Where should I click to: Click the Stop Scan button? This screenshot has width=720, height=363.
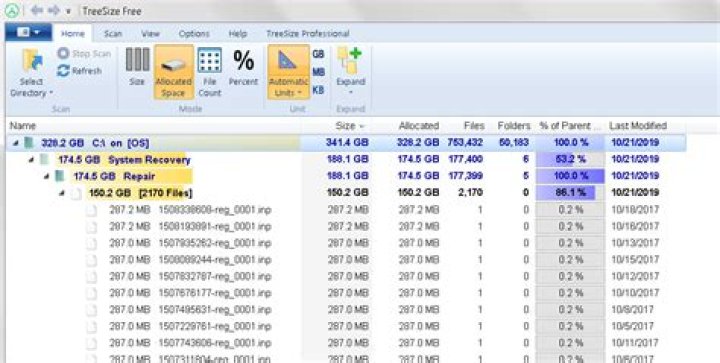coord(84,54)
